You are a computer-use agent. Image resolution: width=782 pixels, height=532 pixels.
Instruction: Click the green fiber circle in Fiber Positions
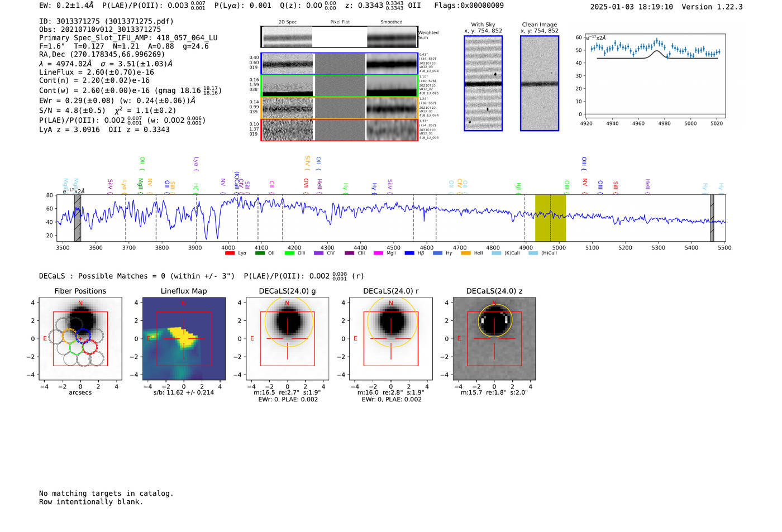click(77, 348)
